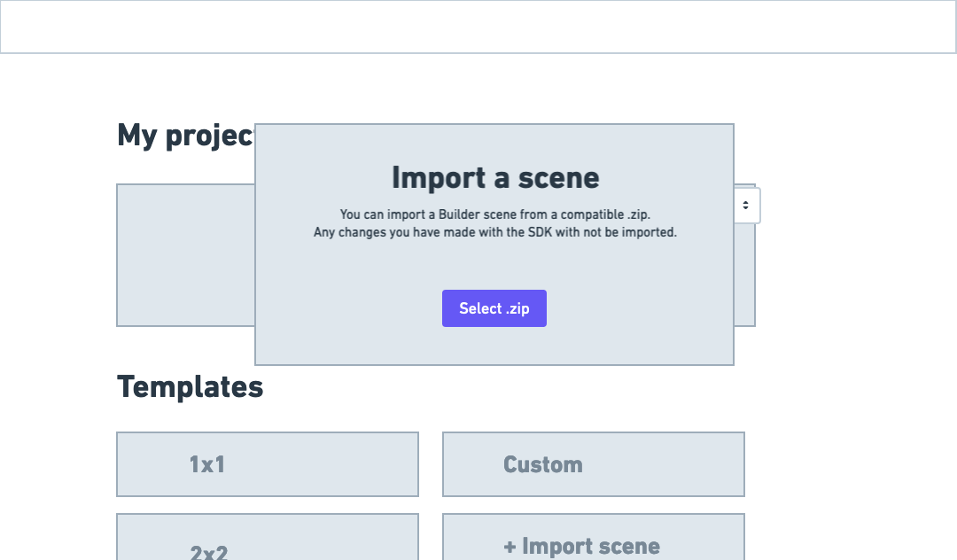The height and width of the screenshot is (560, 957).
Task: Choose the 2x2 template card
Action: [x=268, y=537]
